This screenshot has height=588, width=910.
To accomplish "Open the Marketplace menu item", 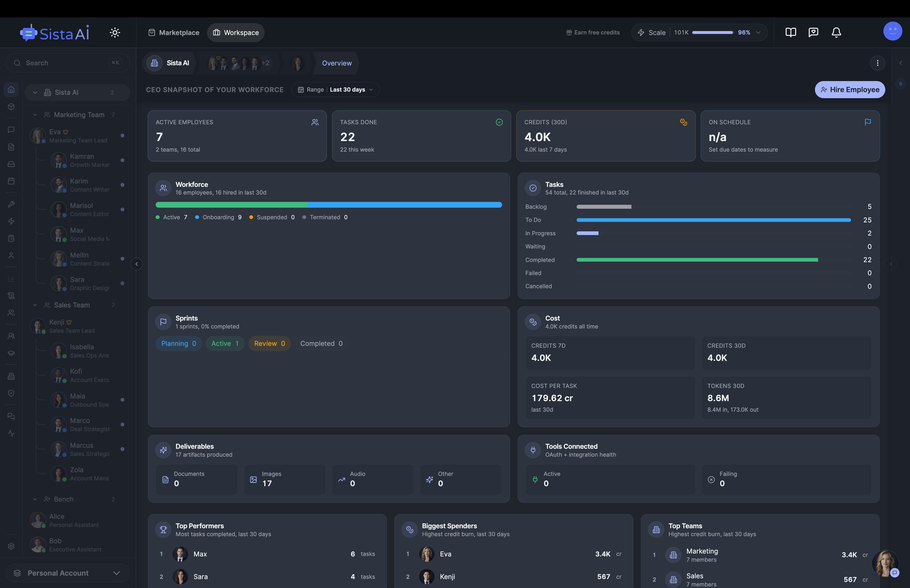I will pos(174,32).
